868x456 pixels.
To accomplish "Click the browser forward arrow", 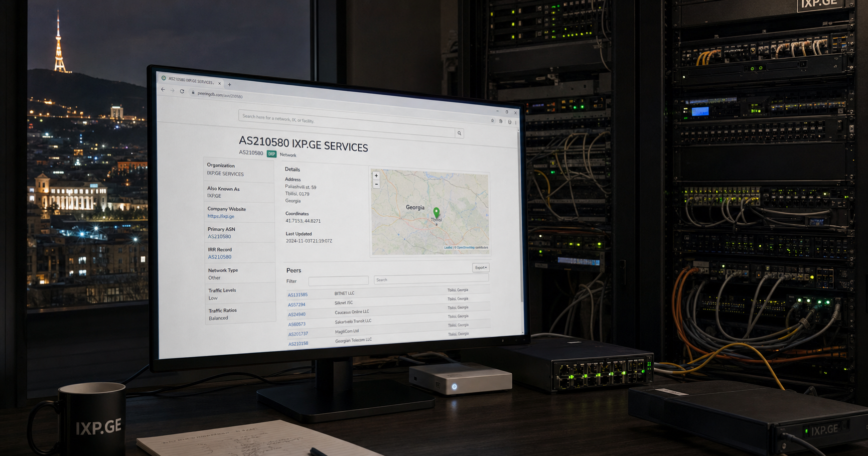I will 173,91.
